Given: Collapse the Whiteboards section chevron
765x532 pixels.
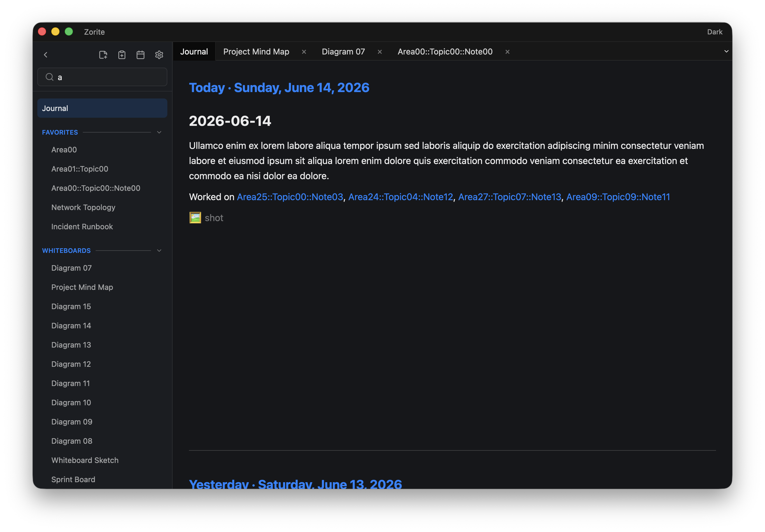Looking at the screenshot, I should [x=159, y=250].
